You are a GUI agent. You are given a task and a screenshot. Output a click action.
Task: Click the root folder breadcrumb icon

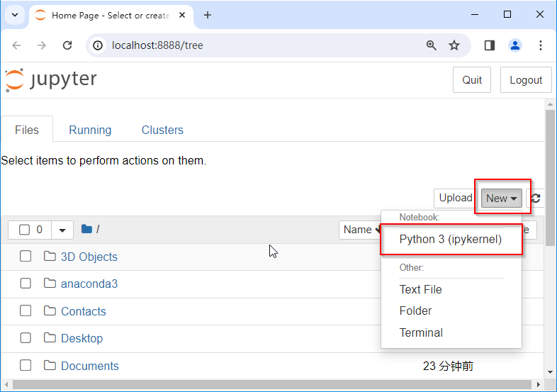pyautogui.click(x=86, y=229)
